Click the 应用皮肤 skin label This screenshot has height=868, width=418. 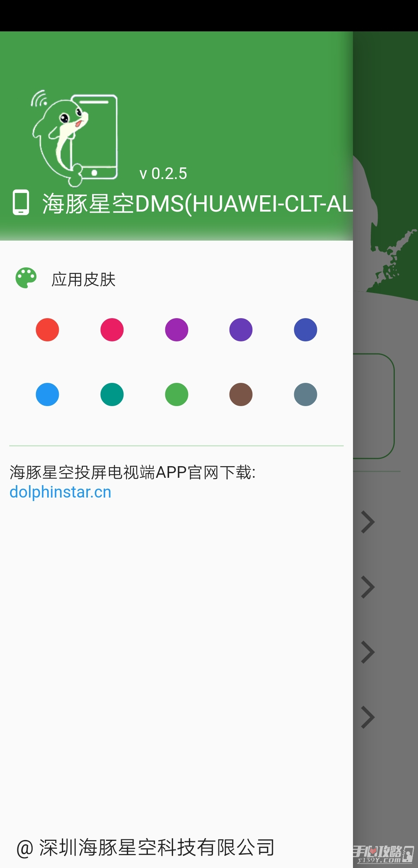(x=84, y=279)
